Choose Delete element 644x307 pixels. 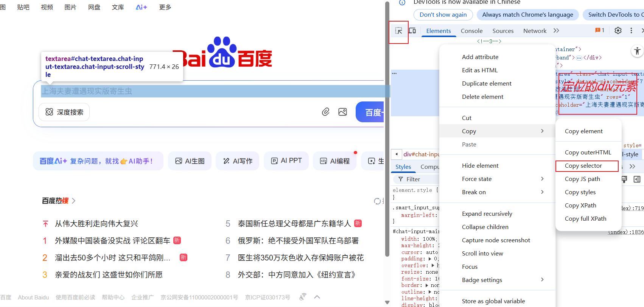[497, 97]
